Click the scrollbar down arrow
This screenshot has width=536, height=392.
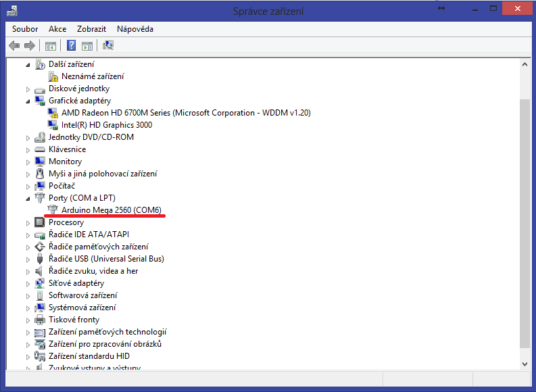click(525, 364)
